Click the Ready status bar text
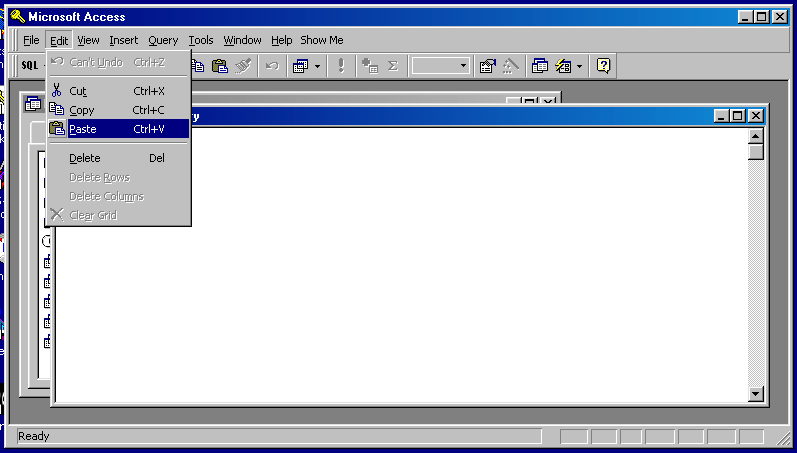 34,436
